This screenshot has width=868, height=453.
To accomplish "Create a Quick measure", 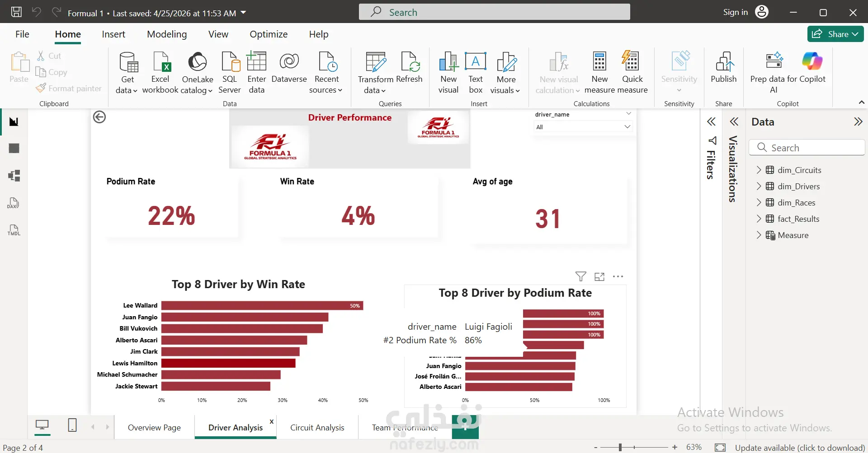I will click(632, 72).
